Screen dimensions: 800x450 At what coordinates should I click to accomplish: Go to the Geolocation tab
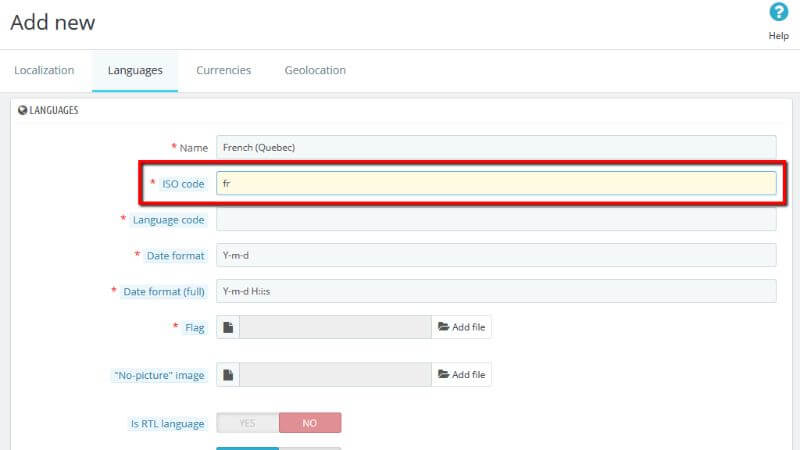[x=315, y=70]
